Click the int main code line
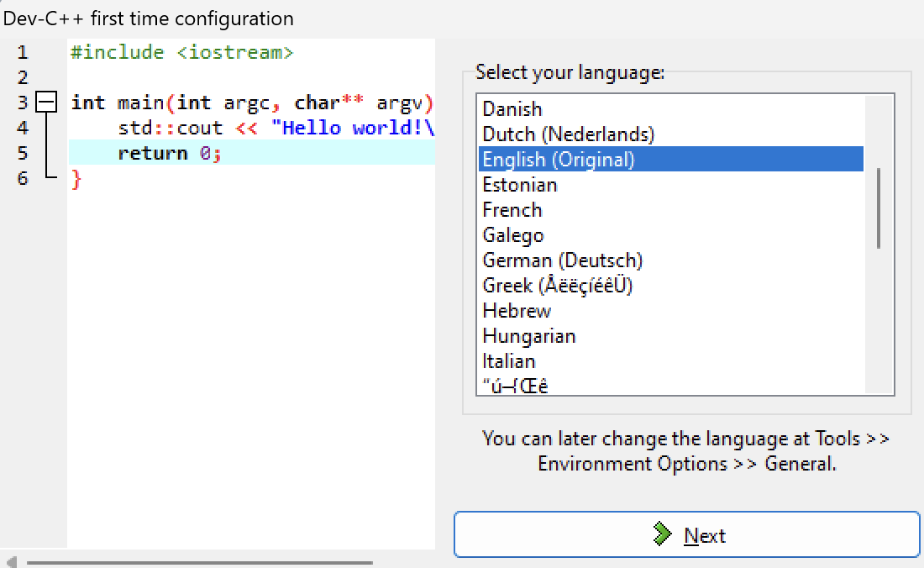The width and height of the screenshot is (924, 568). tap(251, 103)
